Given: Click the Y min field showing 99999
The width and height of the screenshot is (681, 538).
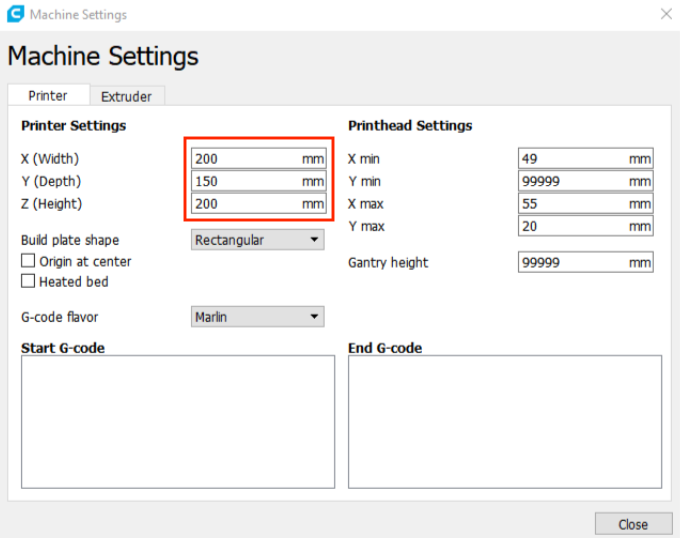Looking at the screenshot, I should 585,181.
